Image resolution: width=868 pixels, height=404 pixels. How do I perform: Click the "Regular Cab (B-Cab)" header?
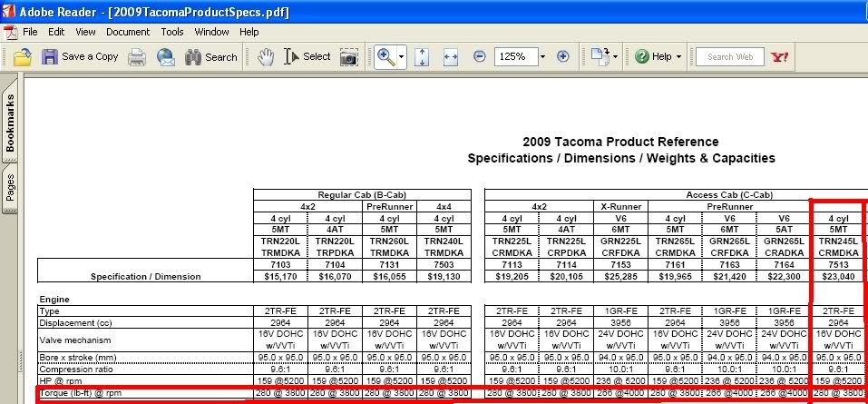point(363,195)
